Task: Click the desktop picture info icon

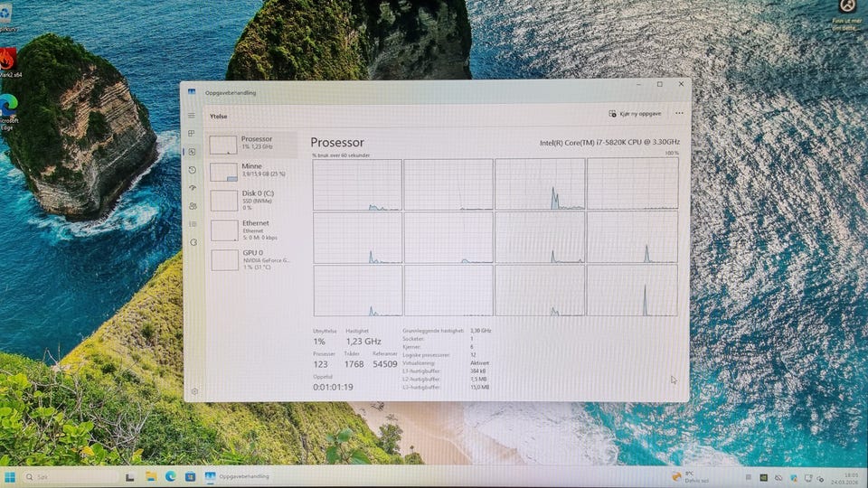Action: 847,15
